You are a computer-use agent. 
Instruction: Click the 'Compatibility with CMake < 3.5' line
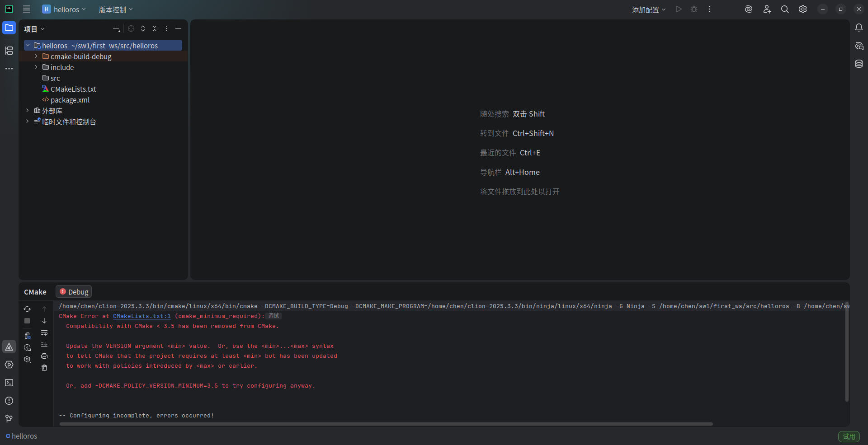pyautogui.click(x=172, y=326)
